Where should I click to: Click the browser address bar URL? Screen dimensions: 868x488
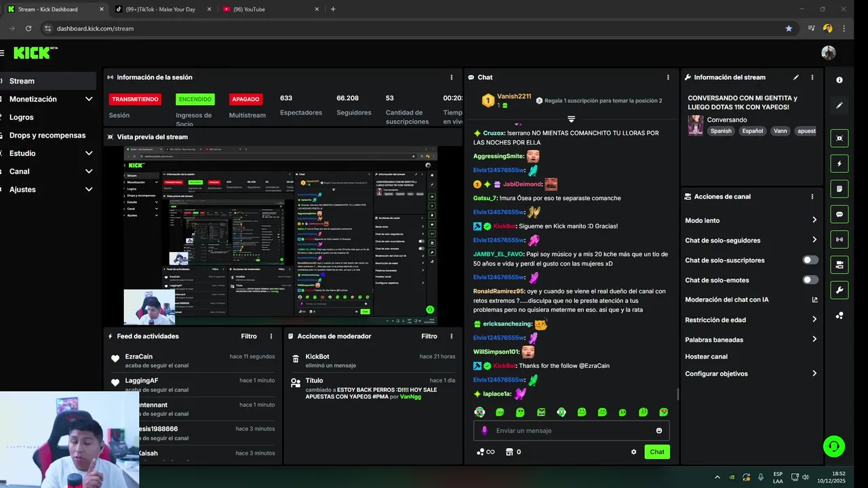(95, 28)
